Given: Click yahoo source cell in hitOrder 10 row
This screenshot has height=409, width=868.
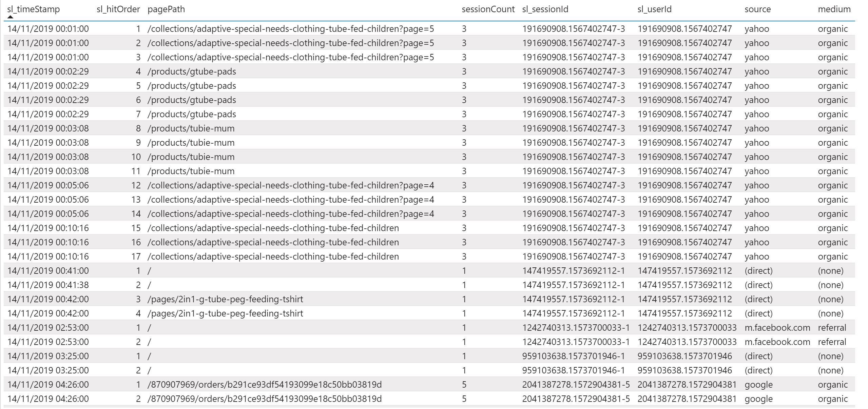Looking at the screenshot, I should click(757, 157).
